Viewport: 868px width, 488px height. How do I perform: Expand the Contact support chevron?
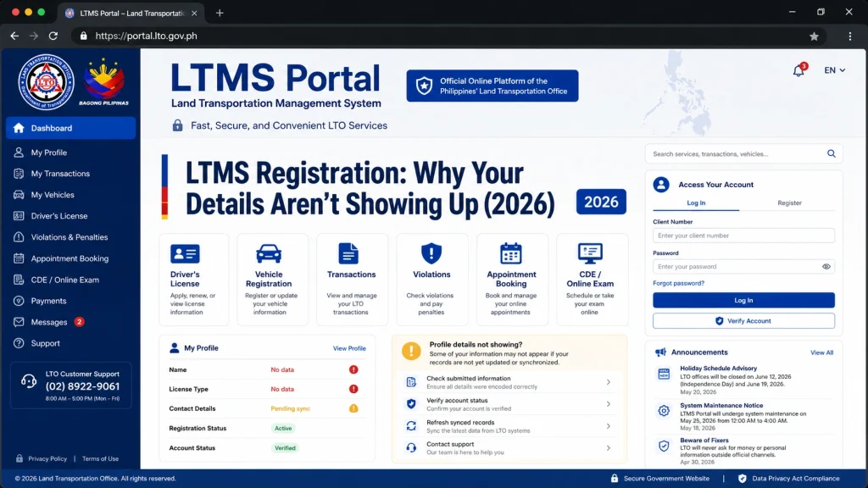pyautogui.click(x=608, y=448)
